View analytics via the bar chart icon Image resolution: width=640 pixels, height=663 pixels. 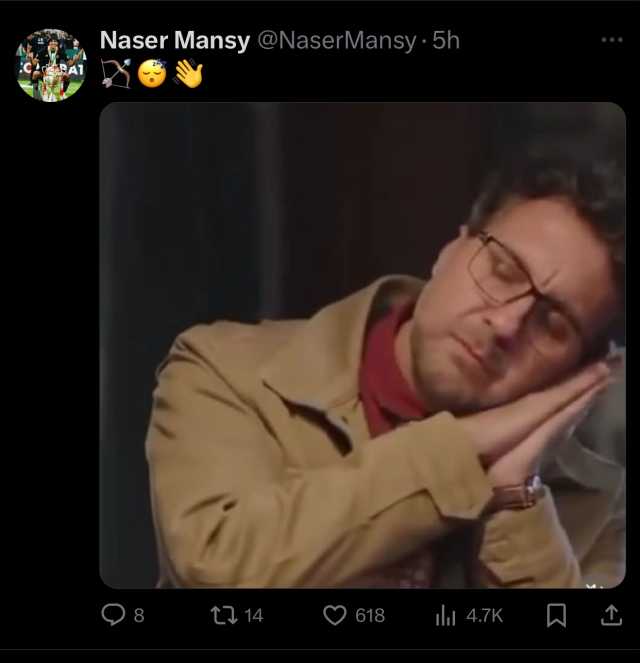click(x=445, y=615)
